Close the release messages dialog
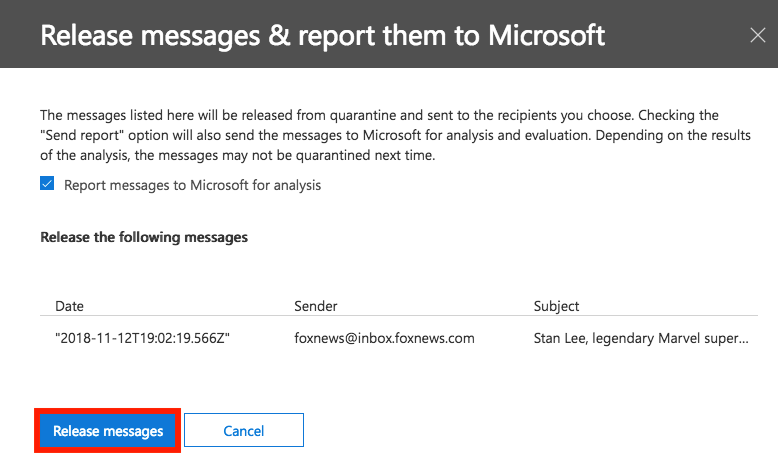The image size is (778, 469). pyautogui.click(x=757, y=36)
